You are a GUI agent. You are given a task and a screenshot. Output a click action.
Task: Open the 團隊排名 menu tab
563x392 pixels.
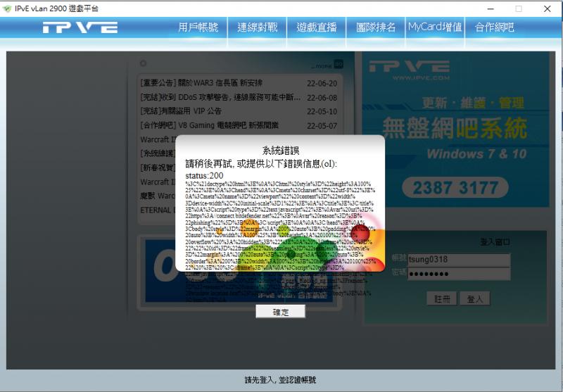point(376,27)
